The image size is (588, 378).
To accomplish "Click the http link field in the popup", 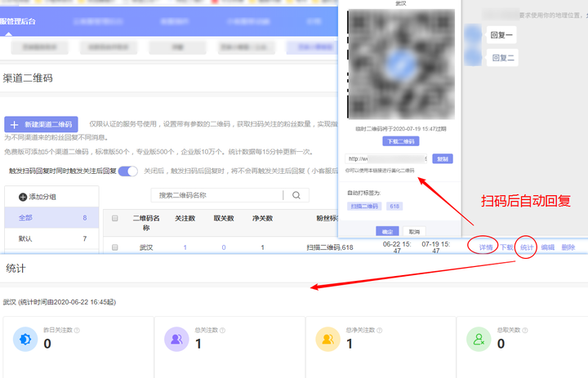I will 386,159.
